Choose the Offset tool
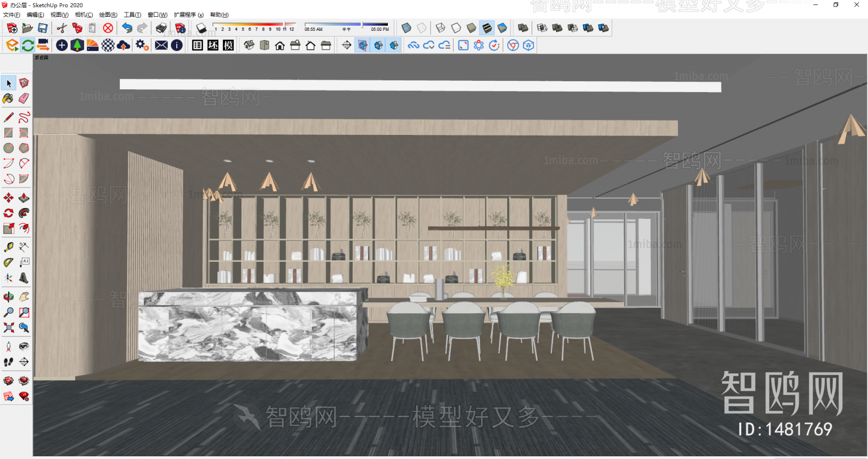 coord(24,228)
